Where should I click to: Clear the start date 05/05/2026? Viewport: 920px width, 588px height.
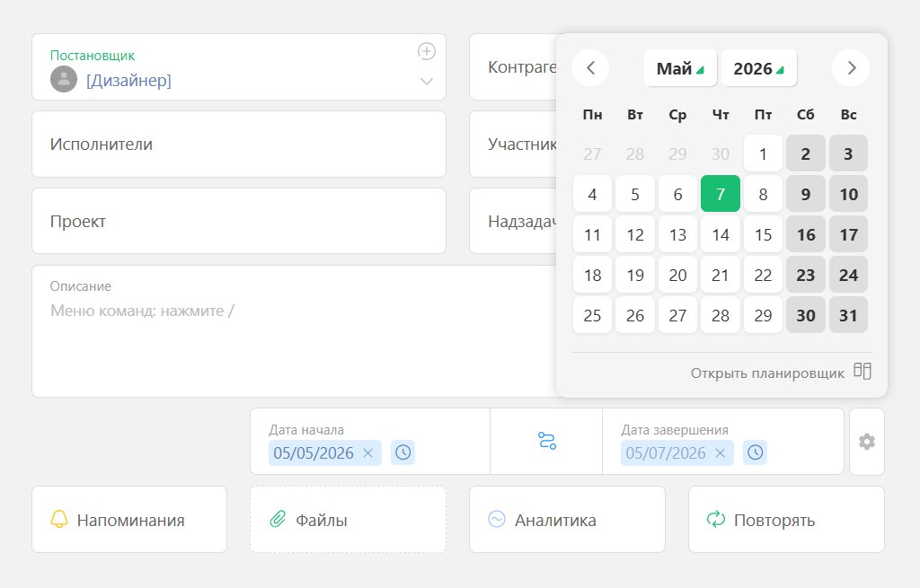[367, 452]
